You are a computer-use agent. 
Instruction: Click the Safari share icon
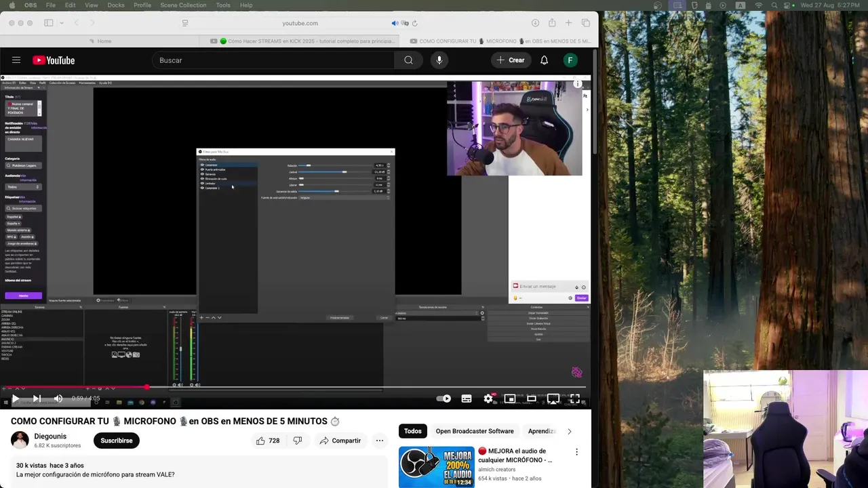(x=552, y=23)
